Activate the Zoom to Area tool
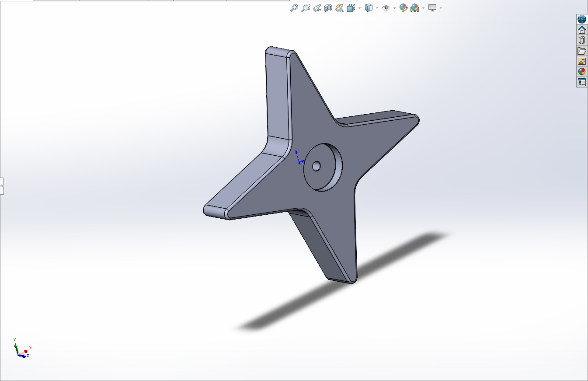This screenshot has height=381, width=588. (x=306, y=8)
